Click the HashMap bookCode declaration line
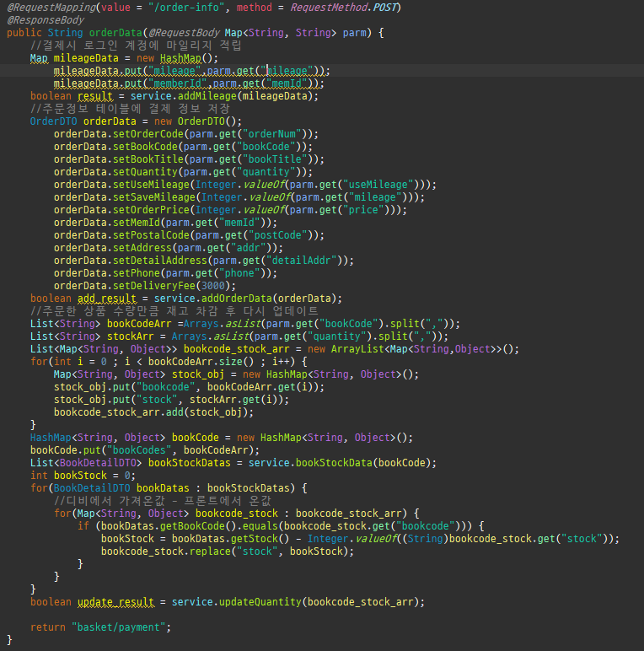The image size is (644, 651). tap(221, 438)
